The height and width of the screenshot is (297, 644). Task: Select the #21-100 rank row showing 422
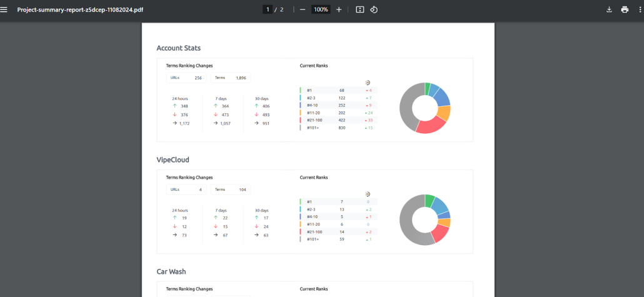coord(338,120)
